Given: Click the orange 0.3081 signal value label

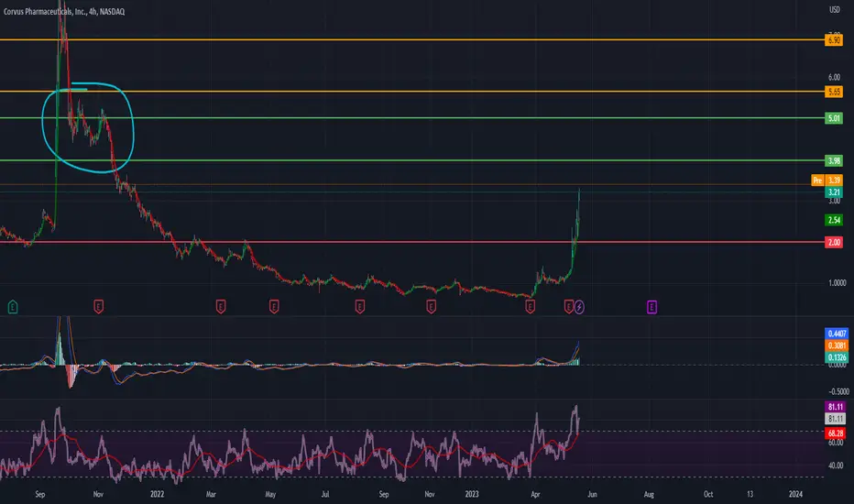Looking at the screenshot, I should [837, 345].
